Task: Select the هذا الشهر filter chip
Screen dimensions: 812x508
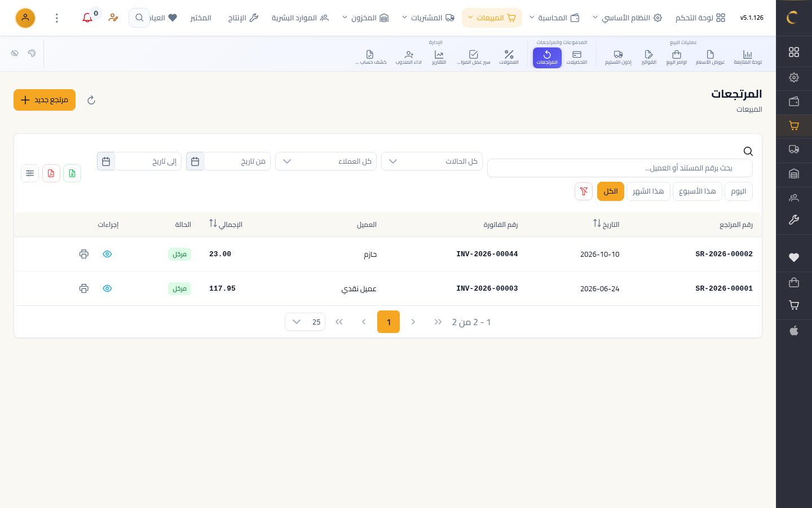Action: coord(648,191)
